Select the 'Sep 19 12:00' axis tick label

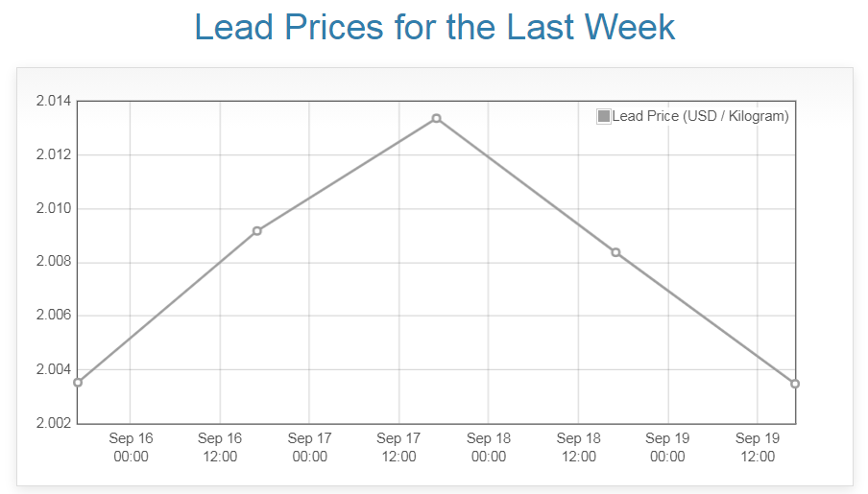click(x=758, y=447)
